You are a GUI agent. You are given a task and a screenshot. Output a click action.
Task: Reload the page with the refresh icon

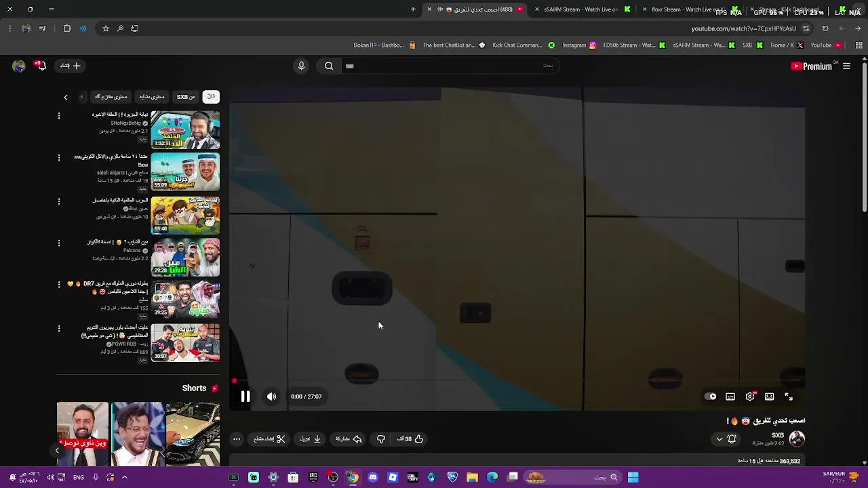(825, 28)
